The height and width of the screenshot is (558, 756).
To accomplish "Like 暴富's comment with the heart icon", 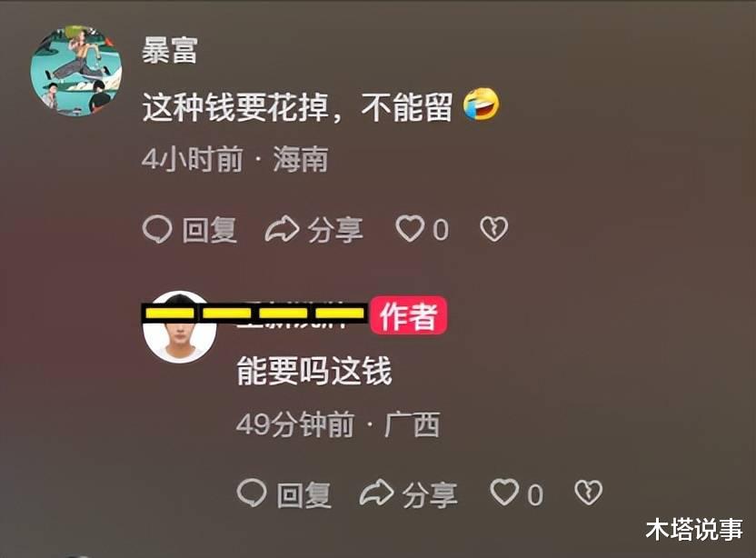I will 411,228.
